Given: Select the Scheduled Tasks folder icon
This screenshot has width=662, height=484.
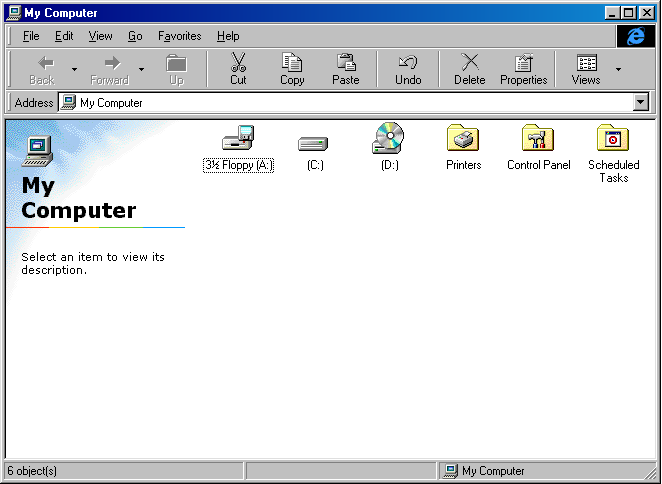Looking at the screenshot, I should (x=613, y=138).
